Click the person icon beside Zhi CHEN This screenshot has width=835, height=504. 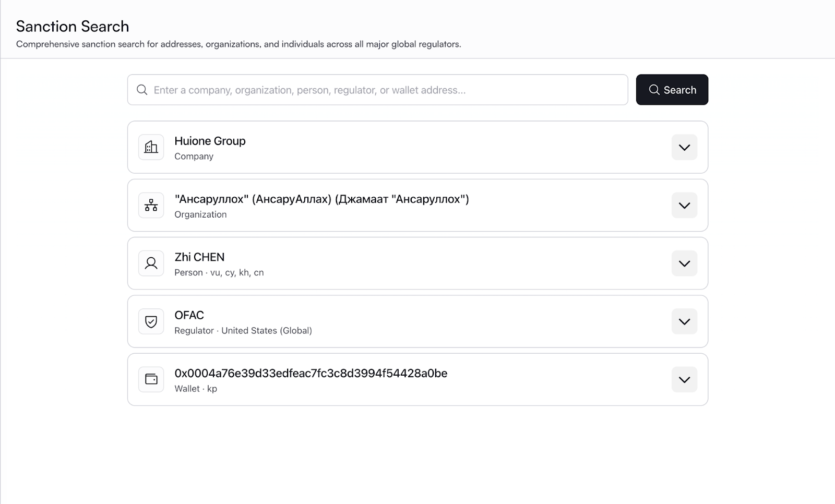(151, 263)
